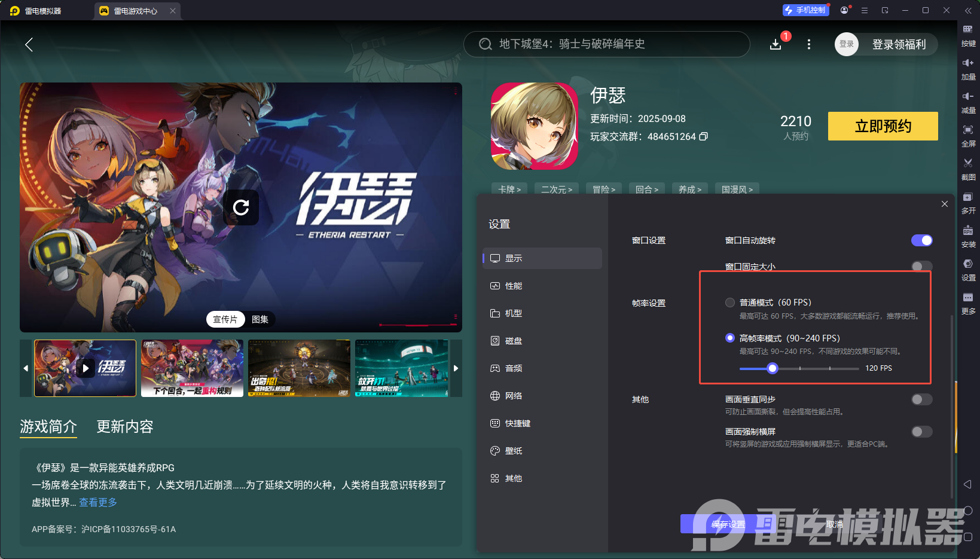Screen dimensions: 980x559
Task: Open 设置 from the right sidebar
Action: click(968, 269)
